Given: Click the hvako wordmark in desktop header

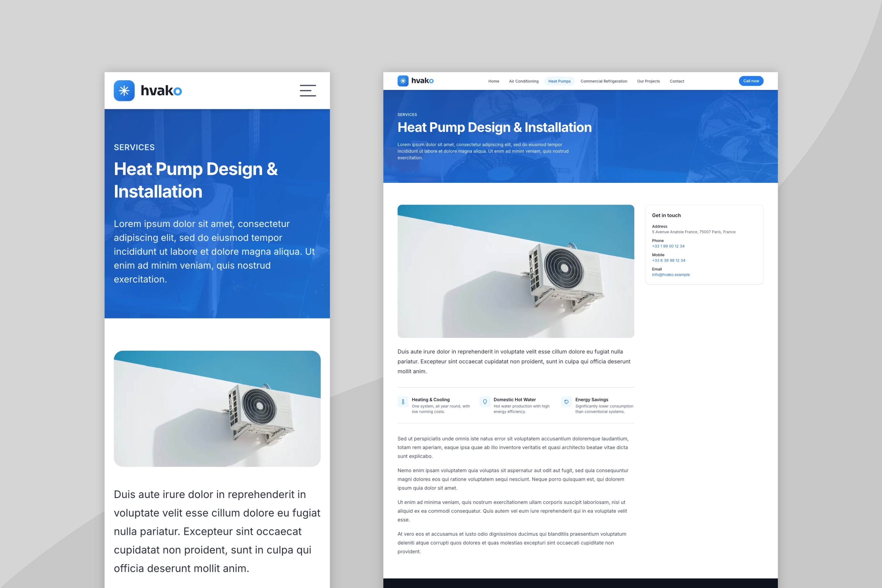Looking at the screenshot, I should (422, 81).
